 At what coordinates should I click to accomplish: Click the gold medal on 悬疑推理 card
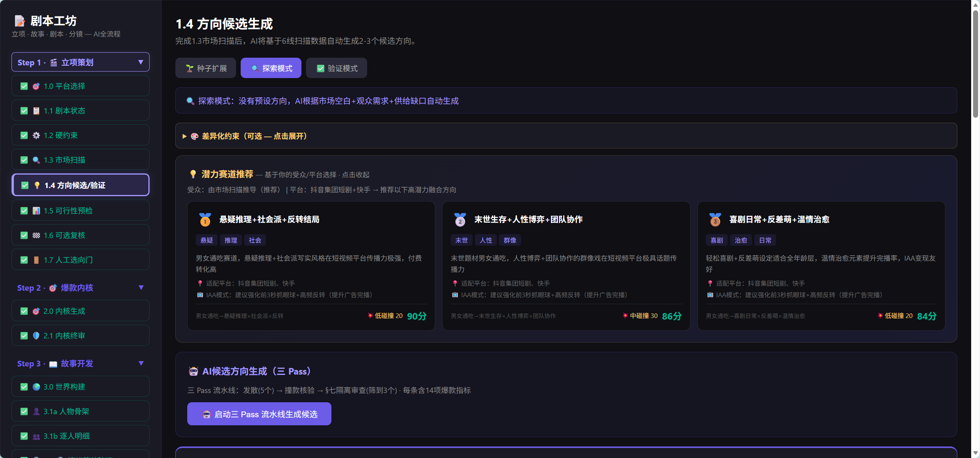point(205,220)
